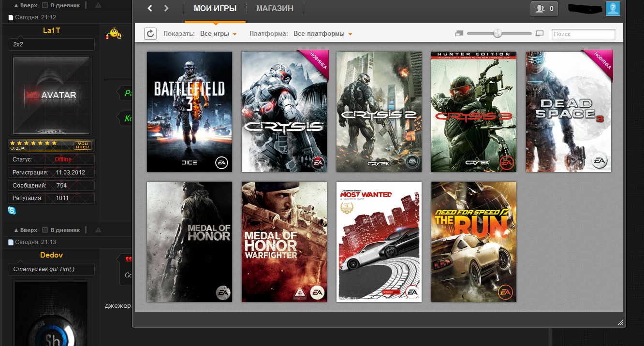644x346 pixels.
Task: Adjust the game tile size slider
Action: point(498,33)
